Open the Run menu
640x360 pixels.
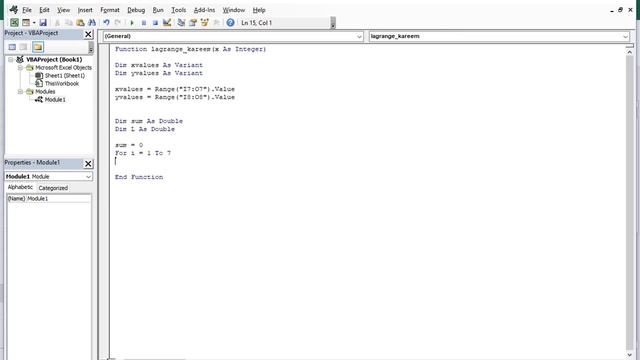(158, 10)
